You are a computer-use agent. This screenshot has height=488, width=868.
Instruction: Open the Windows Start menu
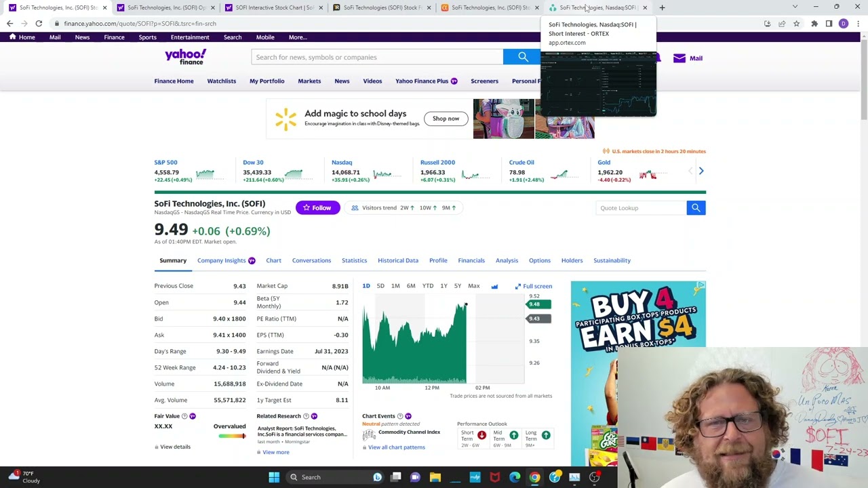point(274,477)
